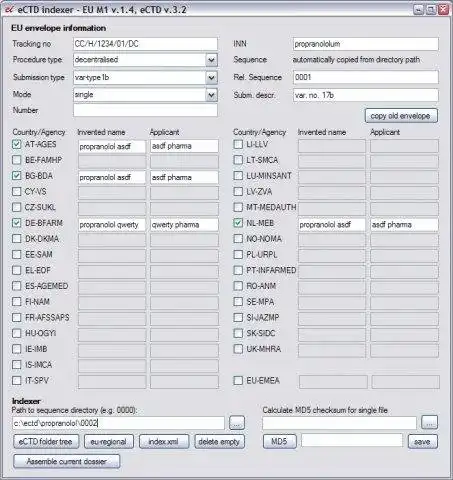The width and height of the screenshot is (453, 480).
Task: Enable the BE-FAMHP checkbox
Action: 17,160
